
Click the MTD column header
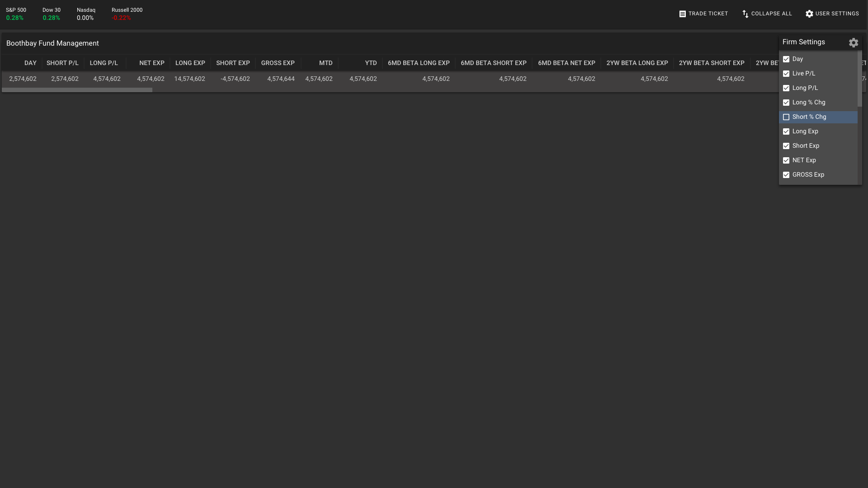pos(325,63)
